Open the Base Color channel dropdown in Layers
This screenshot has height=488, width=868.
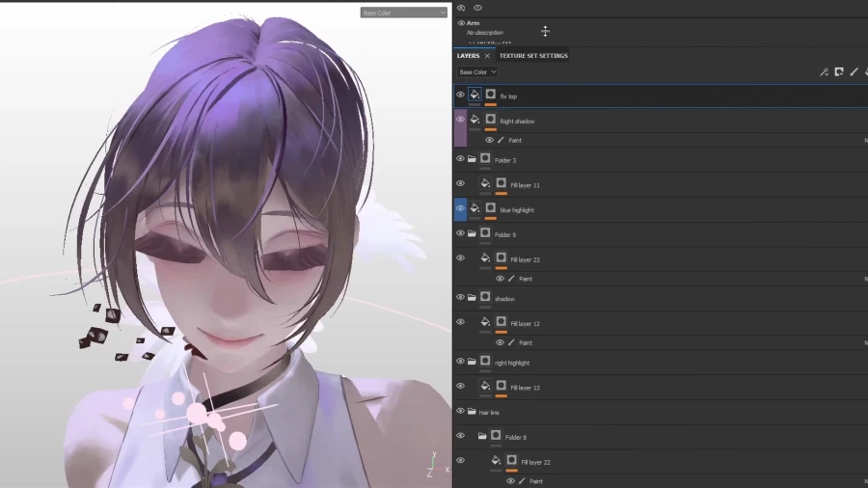coord(477,72)
